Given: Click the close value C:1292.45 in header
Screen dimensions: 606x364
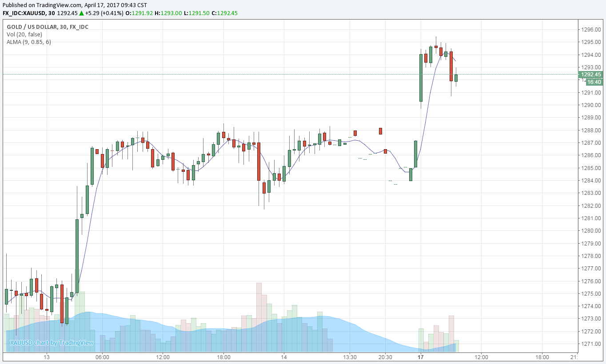Looking at the screenshot, I should 224,13.
